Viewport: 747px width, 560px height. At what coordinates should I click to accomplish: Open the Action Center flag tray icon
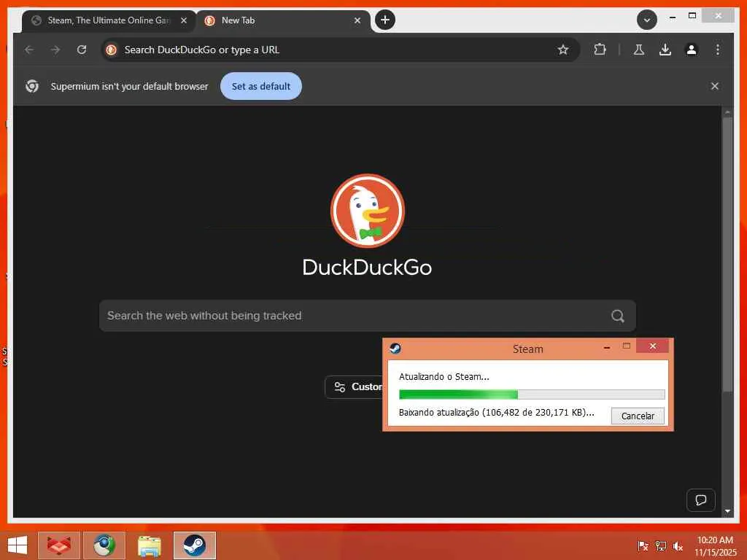click(643, 545)
